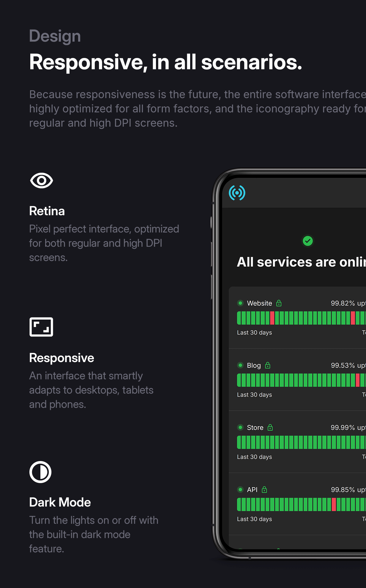366x588 pixels.
Task: Click the 'Responsive, in all scenarios.' heading
Action: tap(165, 62)
